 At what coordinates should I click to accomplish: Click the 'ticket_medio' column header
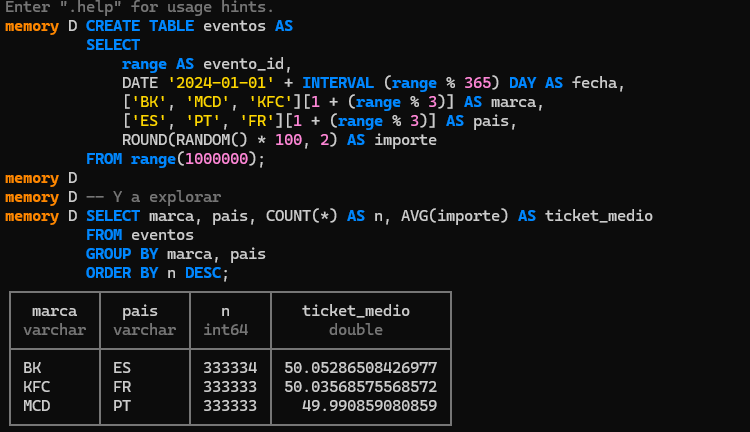click(356, 311)
